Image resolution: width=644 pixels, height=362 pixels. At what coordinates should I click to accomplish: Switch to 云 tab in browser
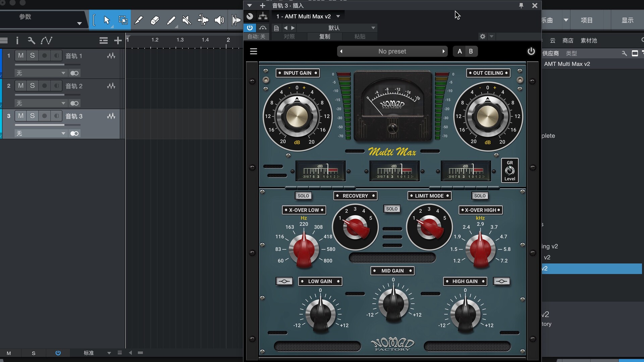click(x=552, y=41)
